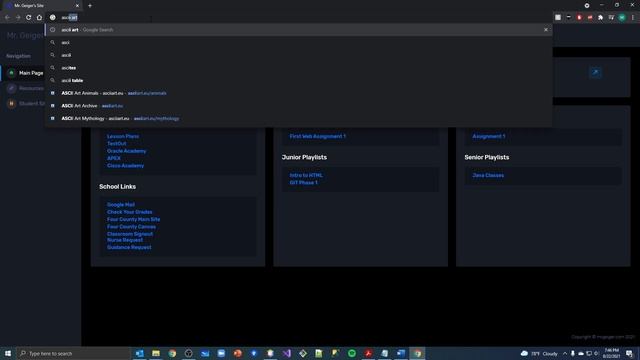Open the browser home page icon
640x360 pixels.
(x=39, y=18)
